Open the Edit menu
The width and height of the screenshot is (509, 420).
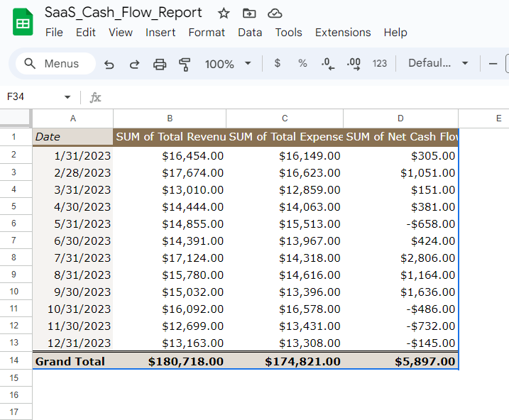(86, 33)
